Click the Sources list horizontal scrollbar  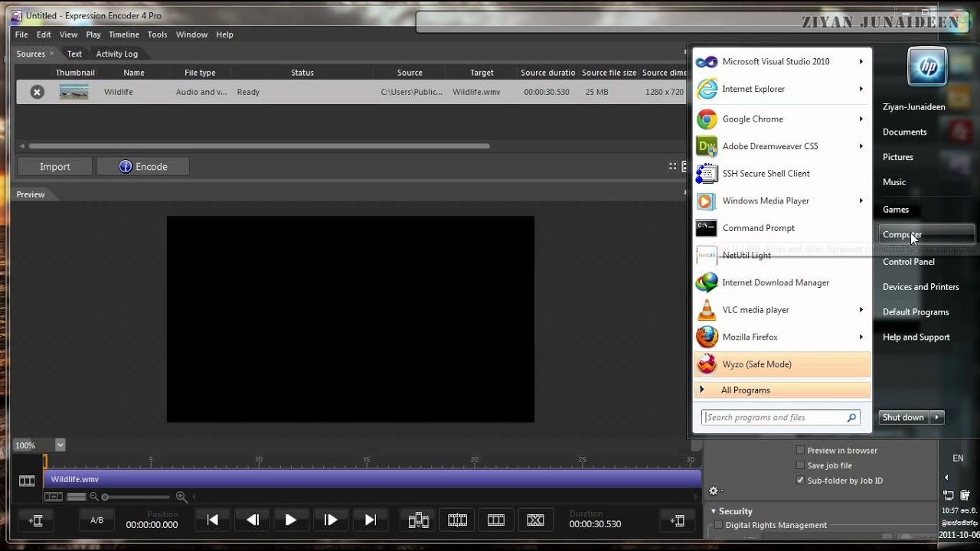tap(259, 146)
